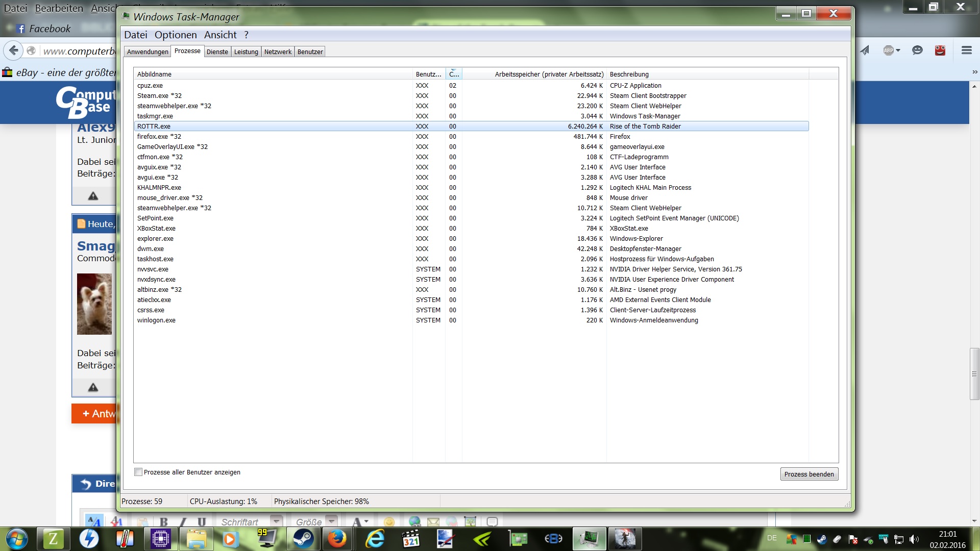Click the NVIDIA taskbar icon
Viewport: 980px width, 551px height.
click(x=482, y=539)
